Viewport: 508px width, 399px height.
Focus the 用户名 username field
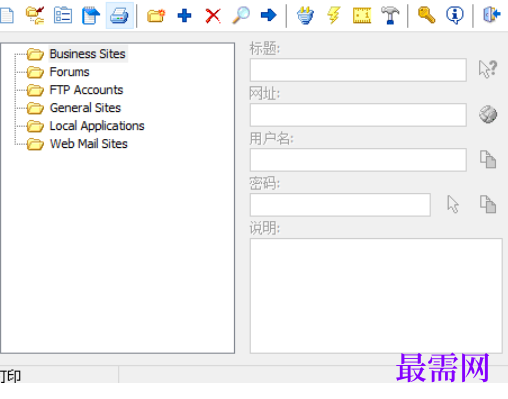coord(358,160)
